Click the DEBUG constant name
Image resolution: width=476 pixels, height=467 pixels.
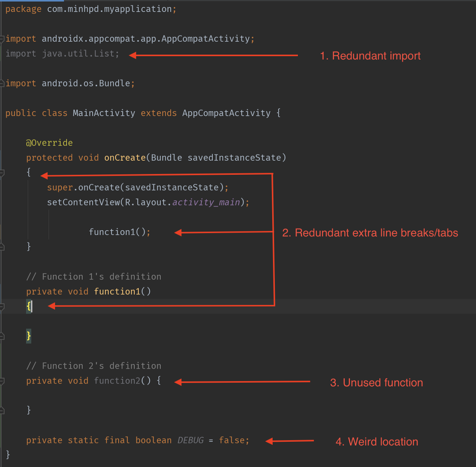coord(190,441)
